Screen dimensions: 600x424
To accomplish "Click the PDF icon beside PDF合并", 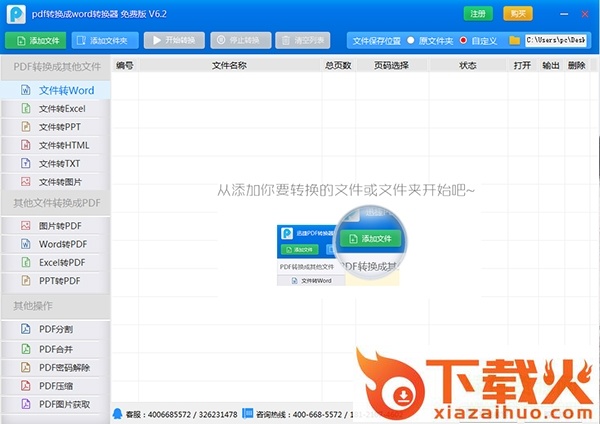I will point(26,349).
